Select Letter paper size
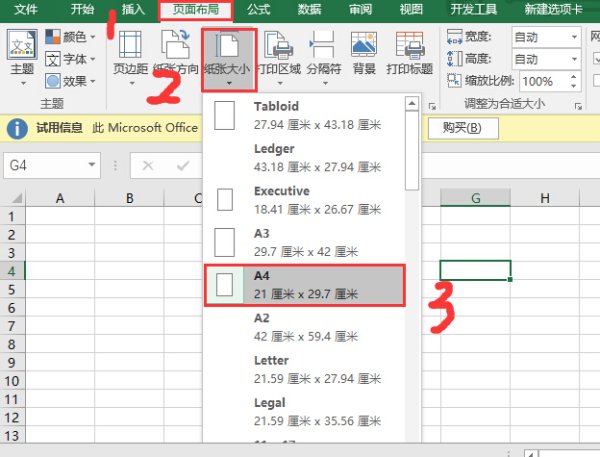The image size is (600, 457). (x=305, y=370)
